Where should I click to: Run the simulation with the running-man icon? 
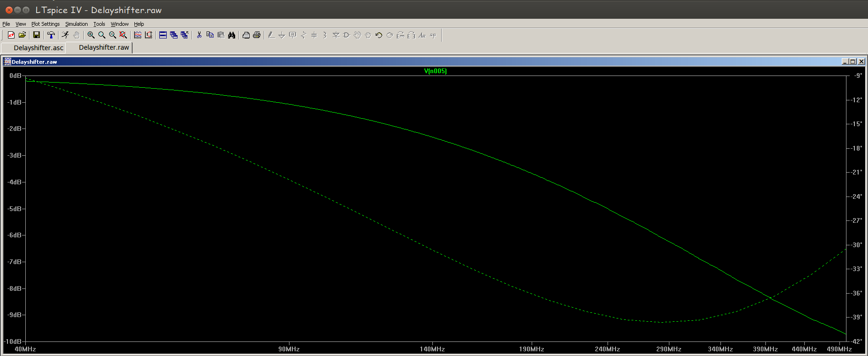(65, 35)
